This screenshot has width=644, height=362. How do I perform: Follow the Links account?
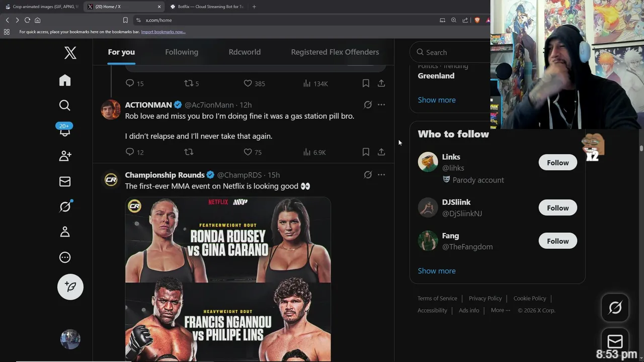(557, 162)
